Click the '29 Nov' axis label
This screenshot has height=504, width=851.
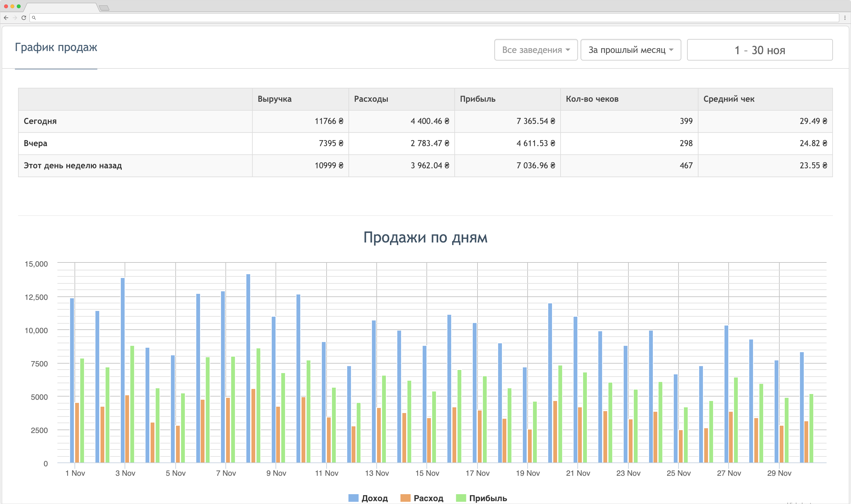(779, 473)
